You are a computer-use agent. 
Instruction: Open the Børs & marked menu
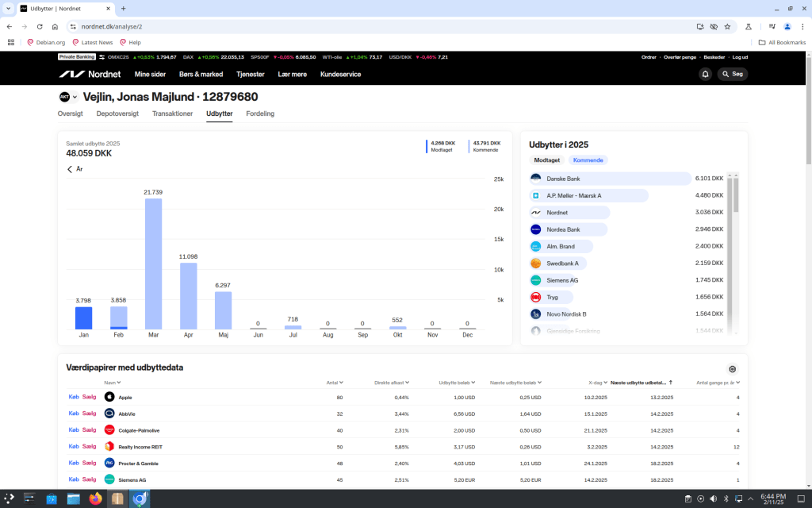click(201, 74)
